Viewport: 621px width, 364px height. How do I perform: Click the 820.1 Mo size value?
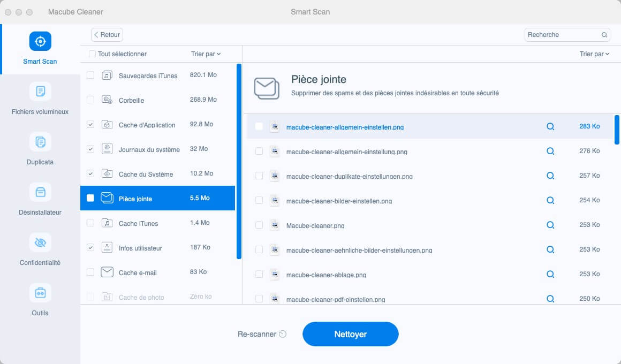pos(203,75)
